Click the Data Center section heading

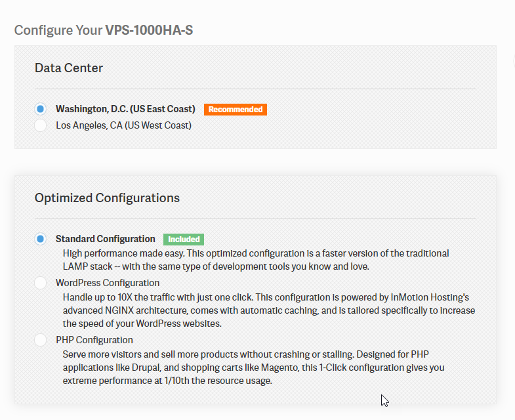69,68
